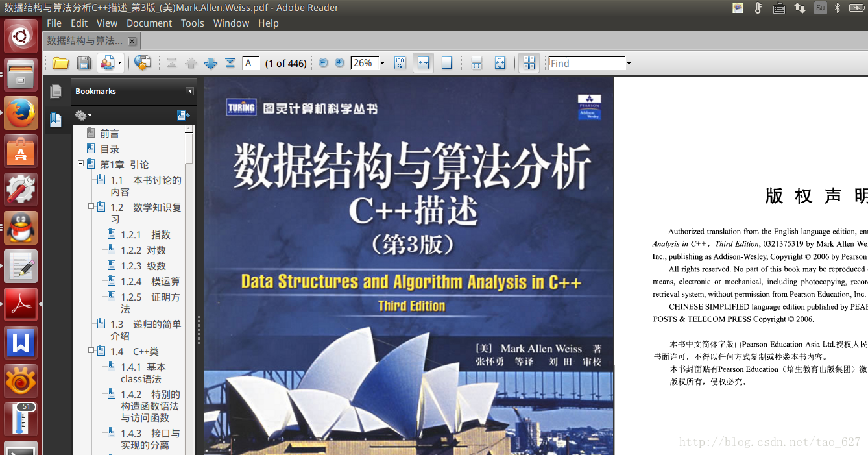Select bookmark 1.2.5 证明方法
The height and width of the screenshot is (455, 868).
[151, 302]
